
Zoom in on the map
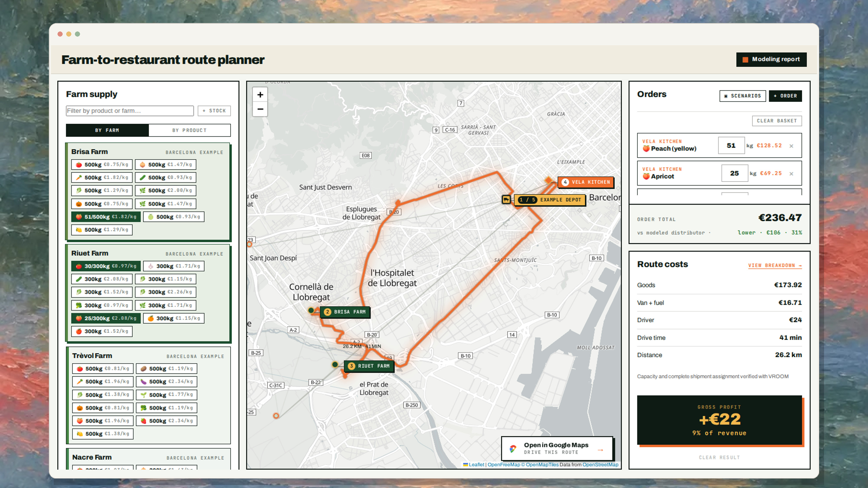click(x=260, y=95)
